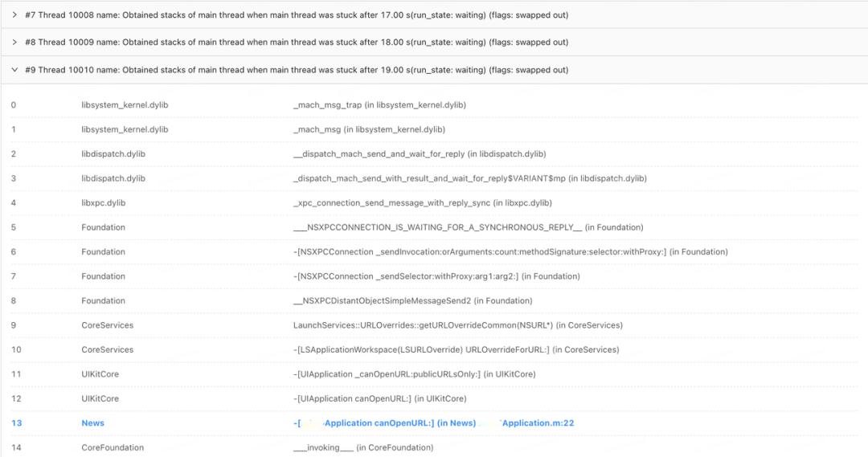Expand Thread 10009 stack section
Image resolution: width=868 pixels, height=457 pixels.
click(x=14, y=42)
